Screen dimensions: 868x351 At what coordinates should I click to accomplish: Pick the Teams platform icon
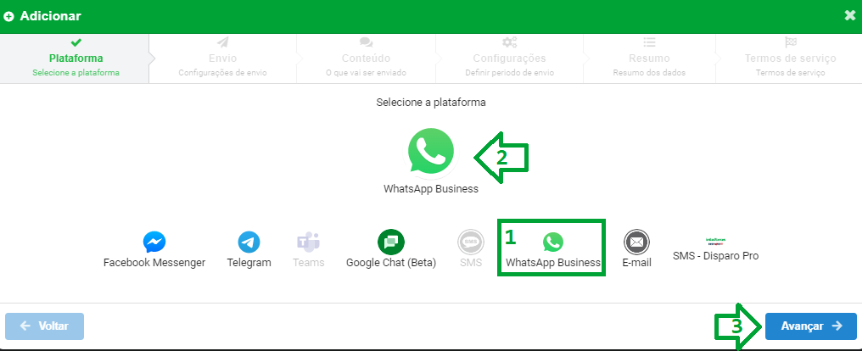click(x=308, y=242)
